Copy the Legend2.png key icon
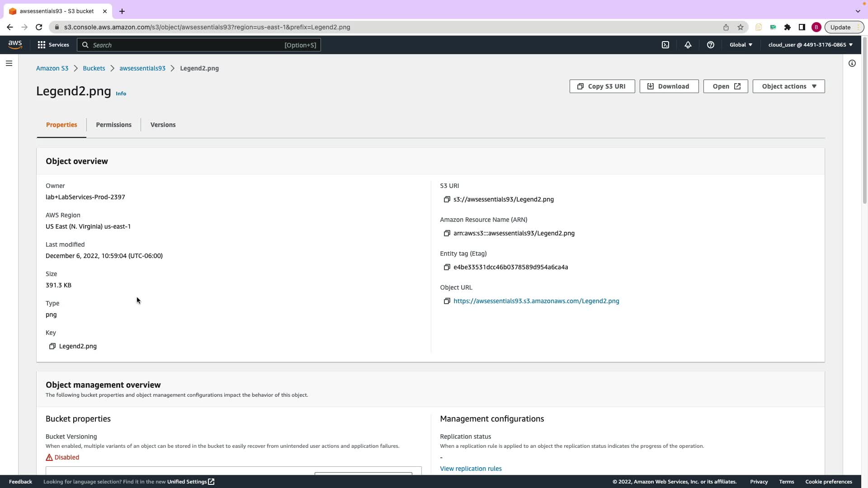 click(x=52, y=346)
